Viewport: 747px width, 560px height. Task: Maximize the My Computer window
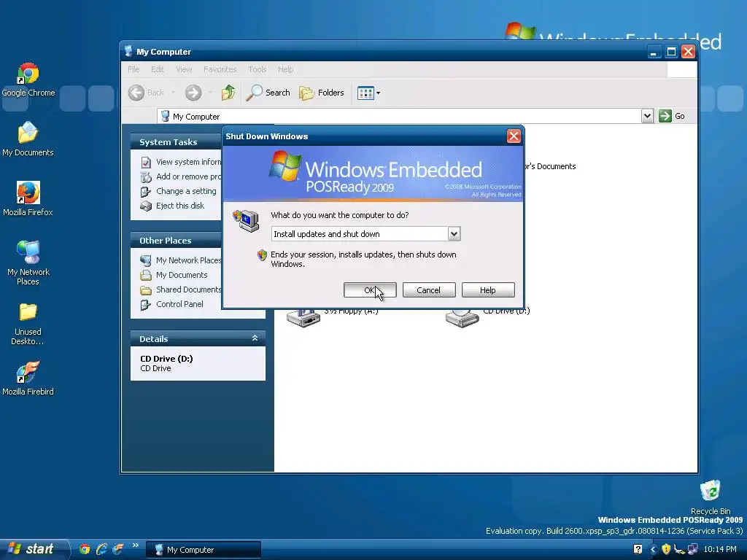click(671, 52)
